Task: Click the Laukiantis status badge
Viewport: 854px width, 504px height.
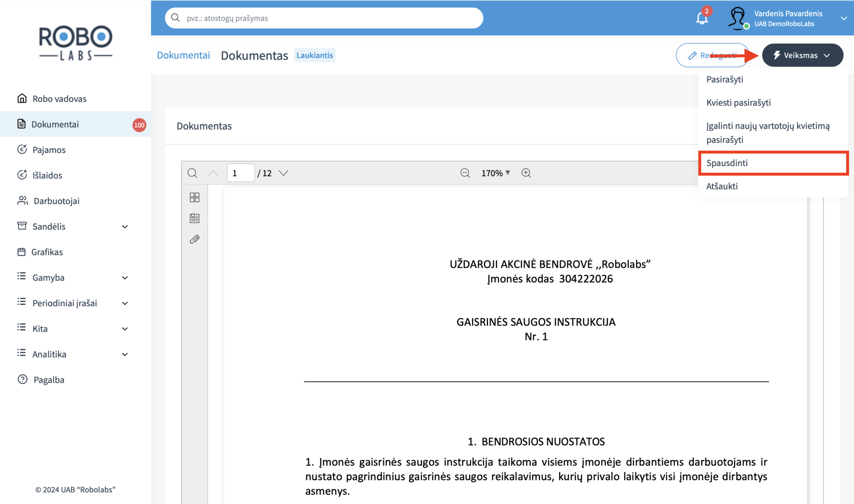Action: [x=315, y=55]
